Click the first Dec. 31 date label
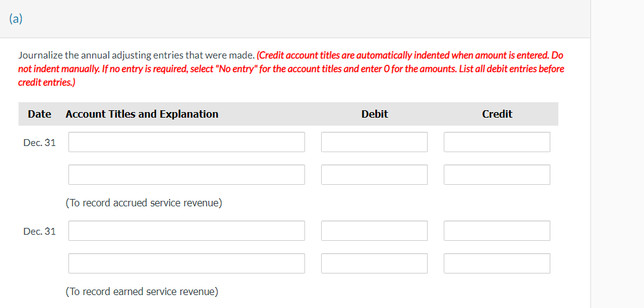The height and width of the screenshot is (308, 644). [39, 143]
